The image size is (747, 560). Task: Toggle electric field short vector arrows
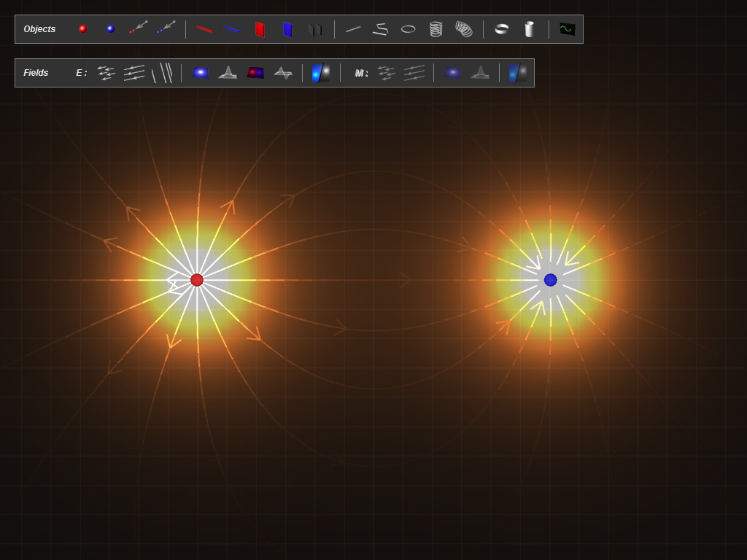[x=107, y=73]
